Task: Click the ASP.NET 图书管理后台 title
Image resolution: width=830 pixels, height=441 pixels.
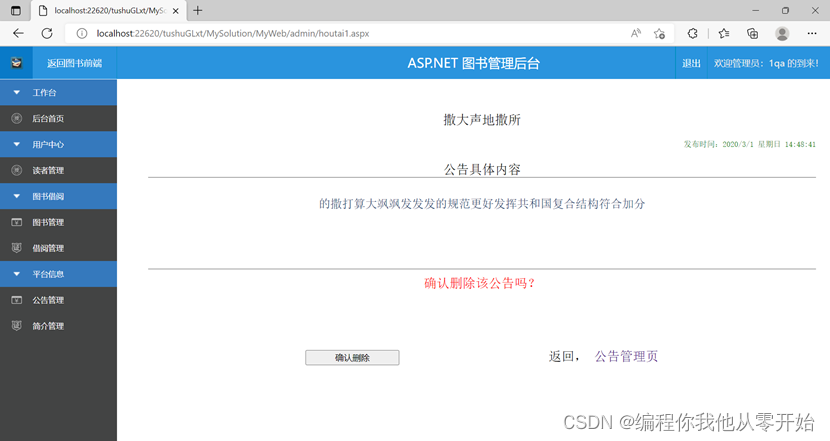Action: (474, 64)
